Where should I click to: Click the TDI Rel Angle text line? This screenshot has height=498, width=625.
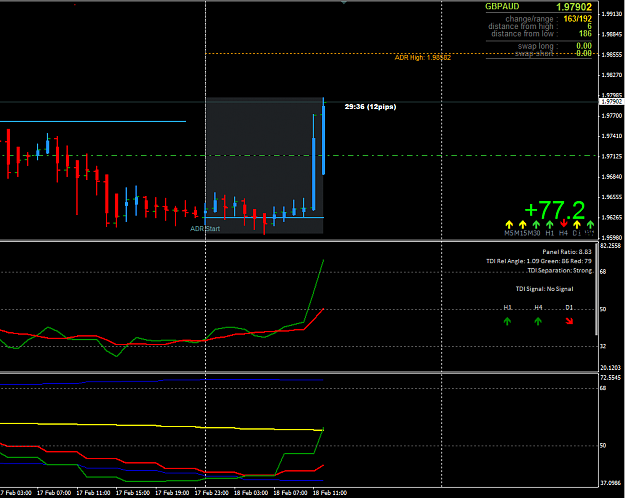tap(539, 261)
